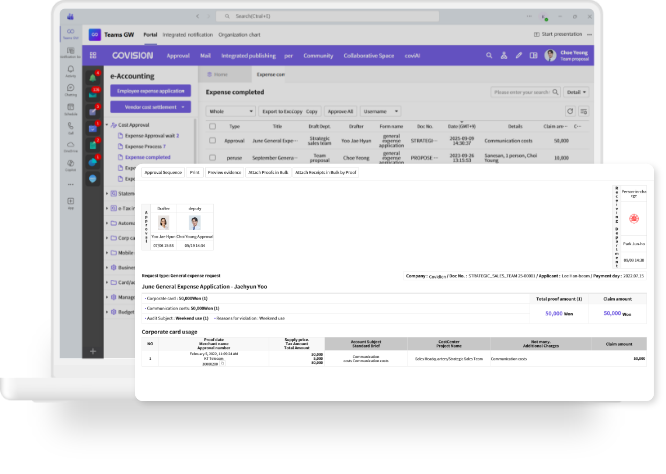The width and height of the screenshot is (666, 474).
Task: Open the Teams Activity icon in left rail
Action: click(x=71, y=70)
